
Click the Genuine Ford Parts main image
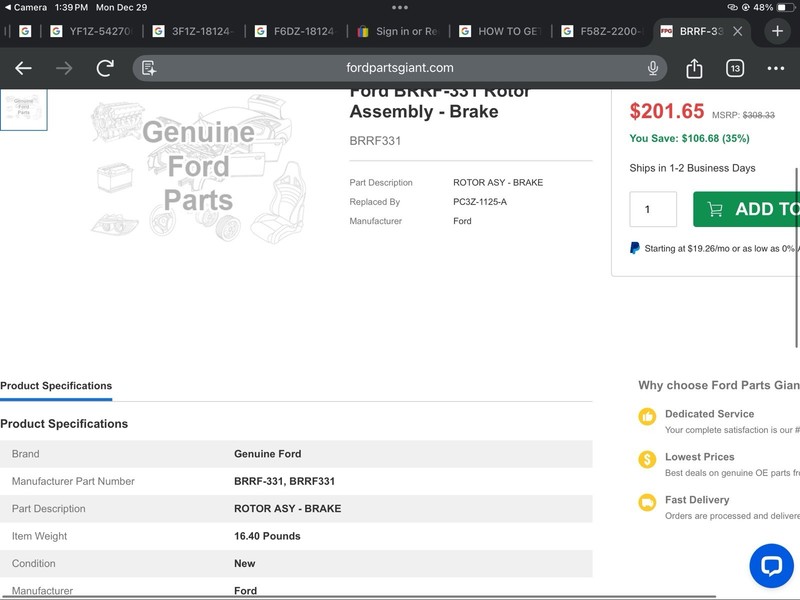pos(198,167)
